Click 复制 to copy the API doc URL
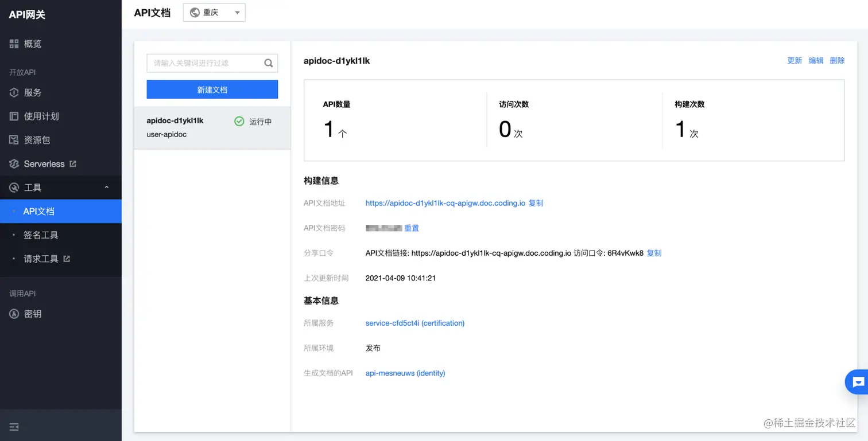Image resolution: width=868 pixels, height=441 pixels. (x=535, y=203)
